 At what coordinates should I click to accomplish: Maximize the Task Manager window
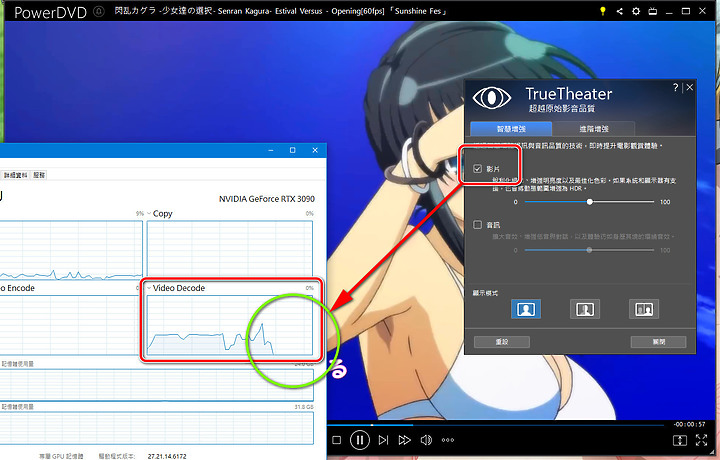pyautogui.click(x=292, y=150)
